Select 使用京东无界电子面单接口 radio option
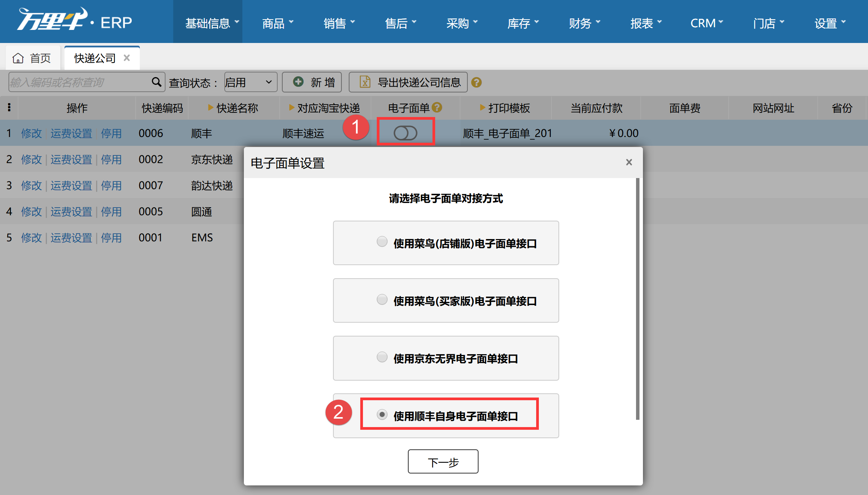The width and height of the screenshot is (868, 495). [x=382, y=357]
